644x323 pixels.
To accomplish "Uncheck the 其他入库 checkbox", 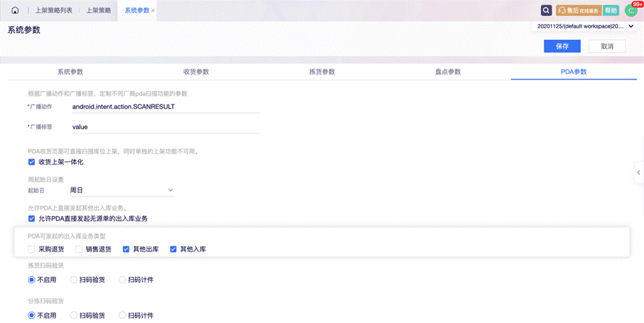I will click(173, 249).
